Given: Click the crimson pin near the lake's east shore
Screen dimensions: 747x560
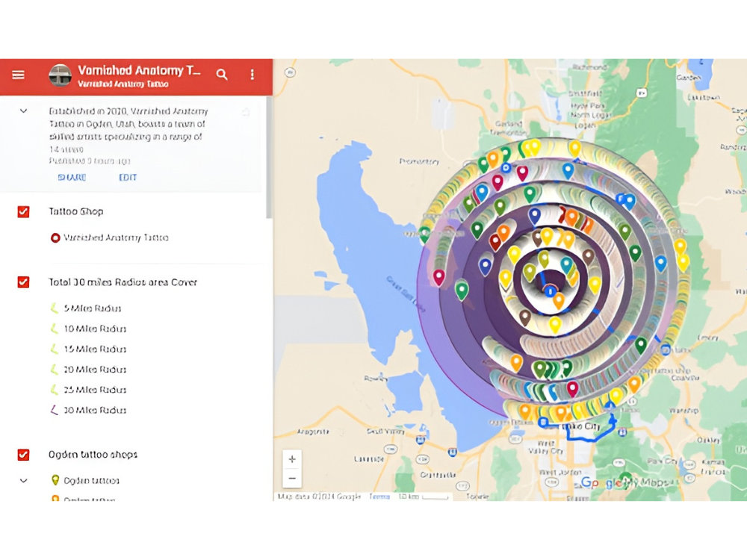Looking at the screenshot, I should pyautogui.click(x=438, y=277).
